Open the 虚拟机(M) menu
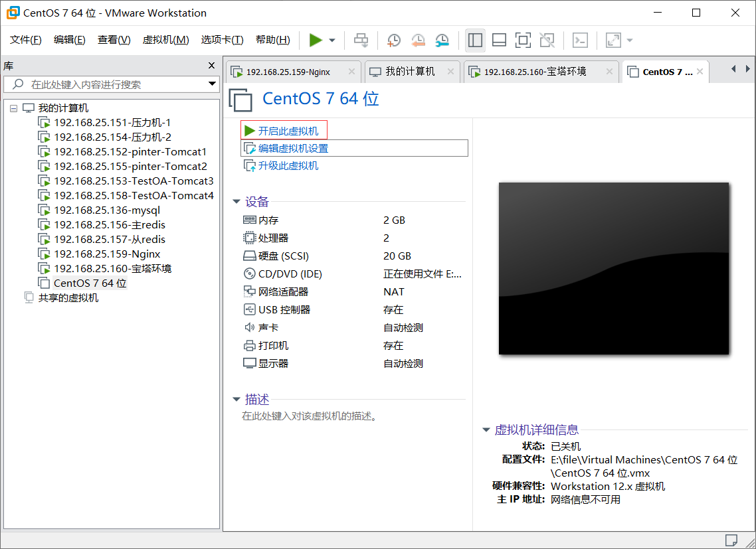This screenshot has width=756, height=549. [165, 40]
